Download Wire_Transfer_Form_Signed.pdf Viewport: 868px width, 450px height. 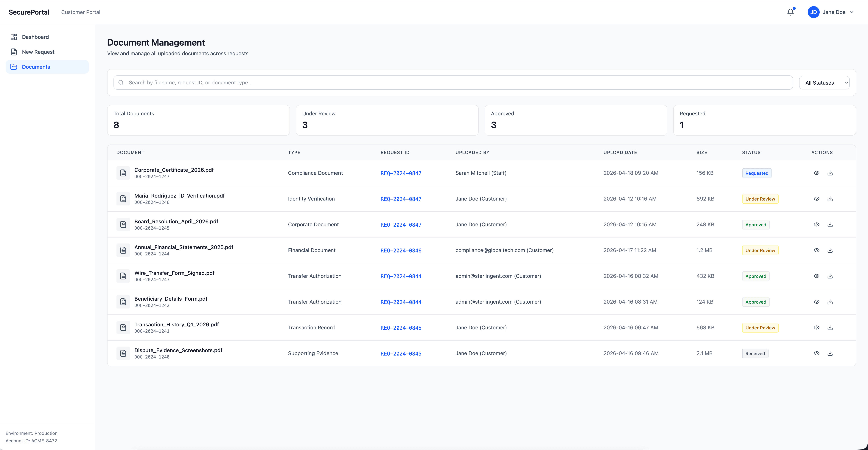click(830, 276)
